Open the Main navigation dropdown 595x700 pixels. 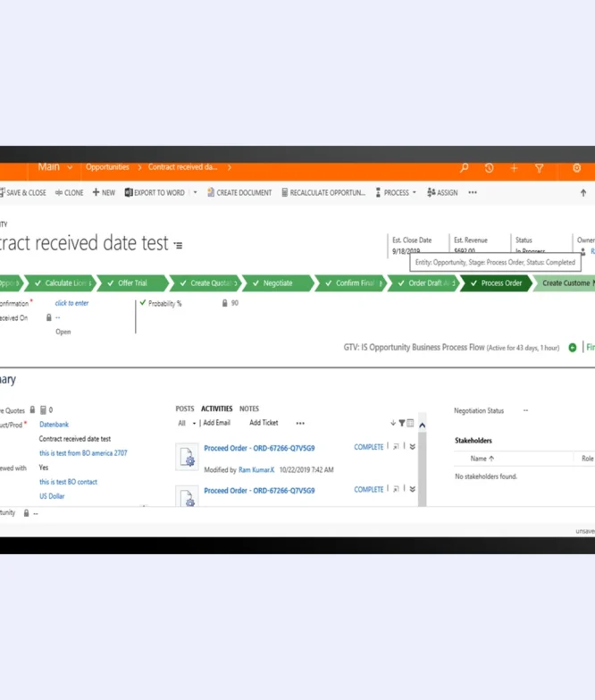(55, 167)
